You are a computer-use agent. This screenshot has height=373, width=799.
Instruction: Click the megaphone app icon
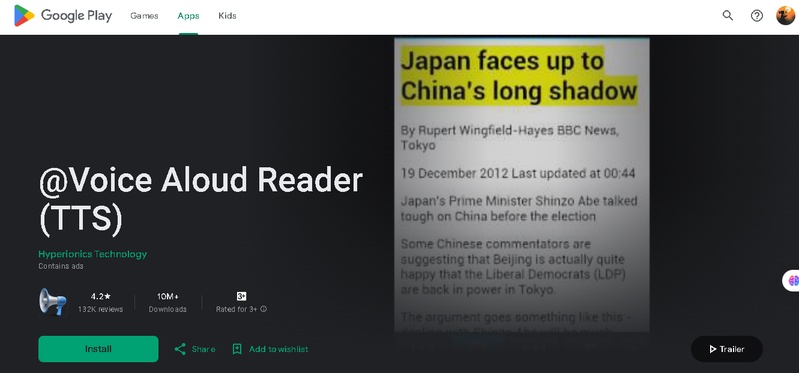(52, 302)
